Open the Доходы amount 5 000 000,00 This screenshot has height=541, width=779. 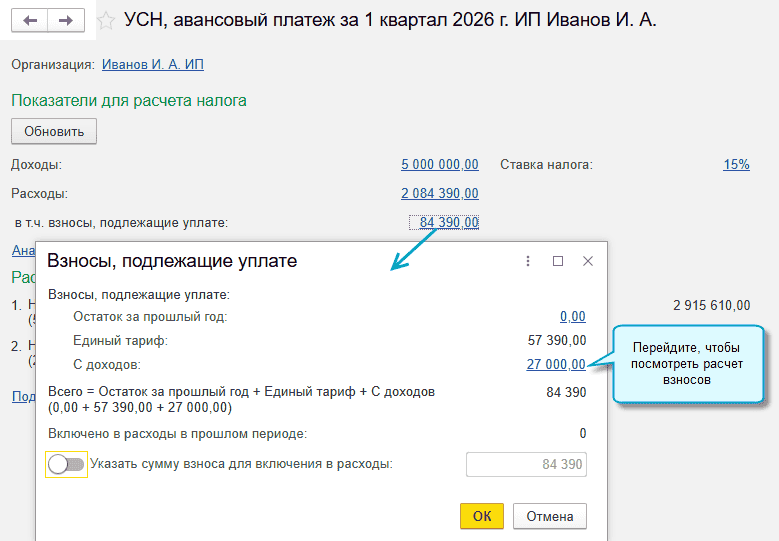click(x=440, y=164)
